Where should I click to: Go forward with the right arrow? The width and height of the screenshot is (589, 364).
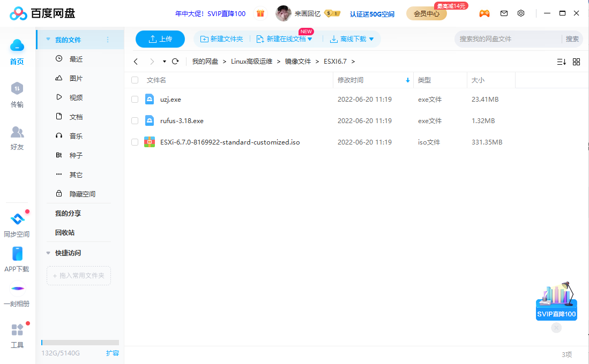(152, 62)
